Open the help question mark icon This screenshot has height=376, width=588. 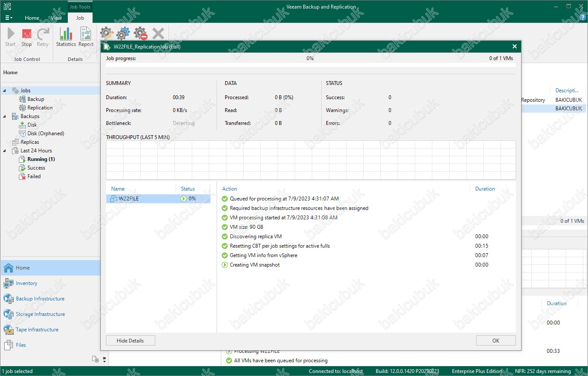[x=582, y=17]
